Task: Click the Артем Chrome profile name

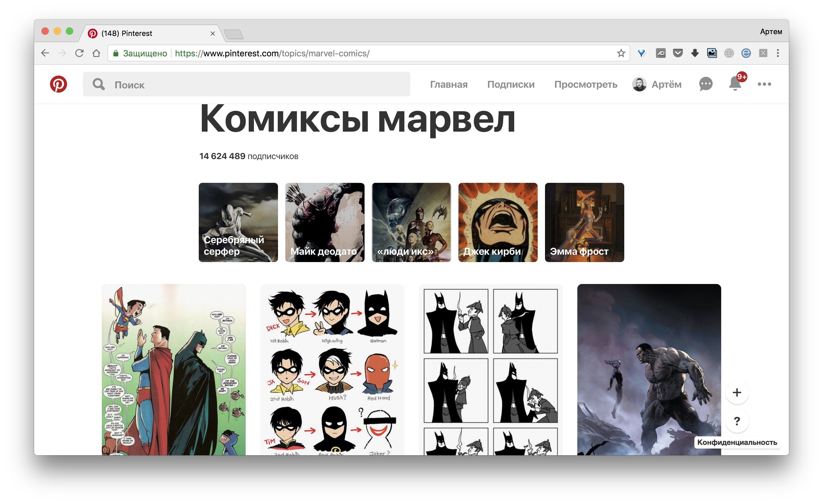Action: (x=771, y=32)
